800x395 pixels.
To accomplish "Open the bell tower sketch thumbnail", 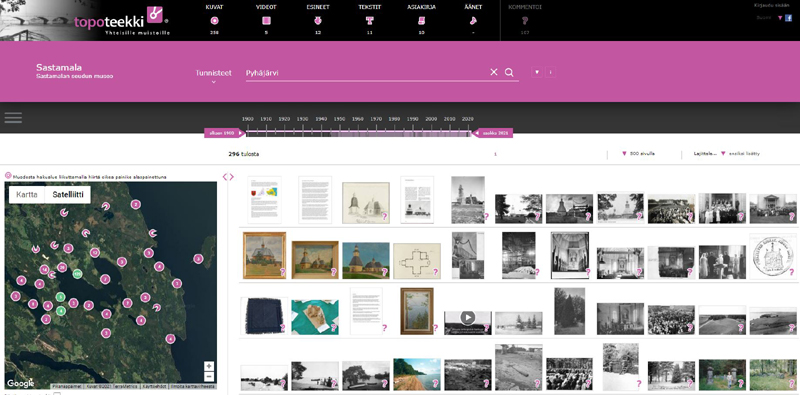I will [366, 203].
